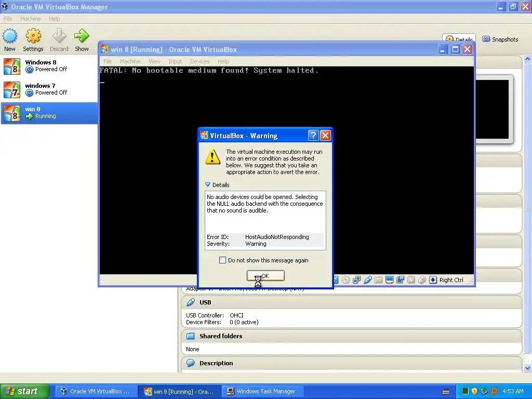Click the optical disk status icon
This screenshot has width=532, height=399.
tap(345, 280)
